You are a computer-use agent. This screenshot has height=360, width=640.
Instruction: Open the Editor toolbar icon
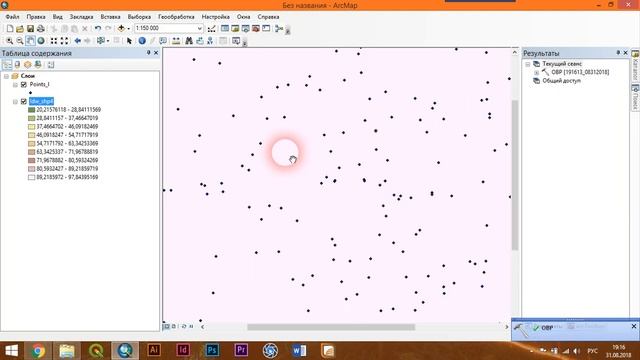tap(211, 29)
